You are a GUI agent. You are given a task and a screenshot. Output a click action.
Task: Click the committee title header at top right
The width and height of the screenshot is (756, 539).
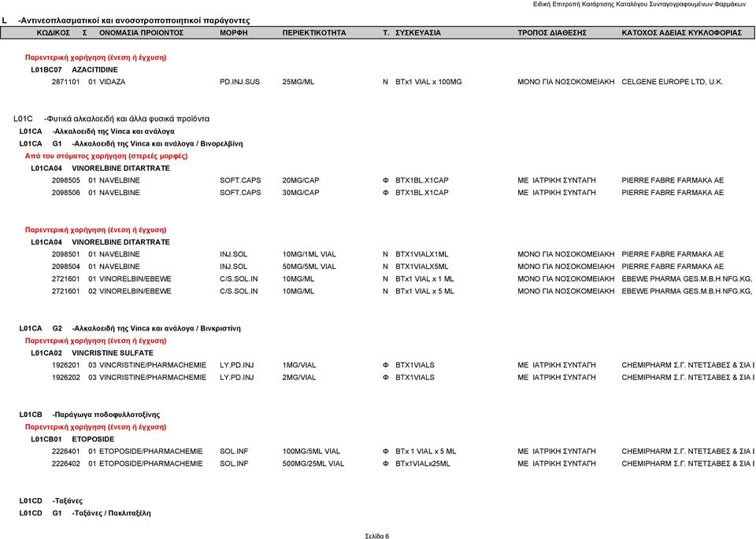click(639, 5)
